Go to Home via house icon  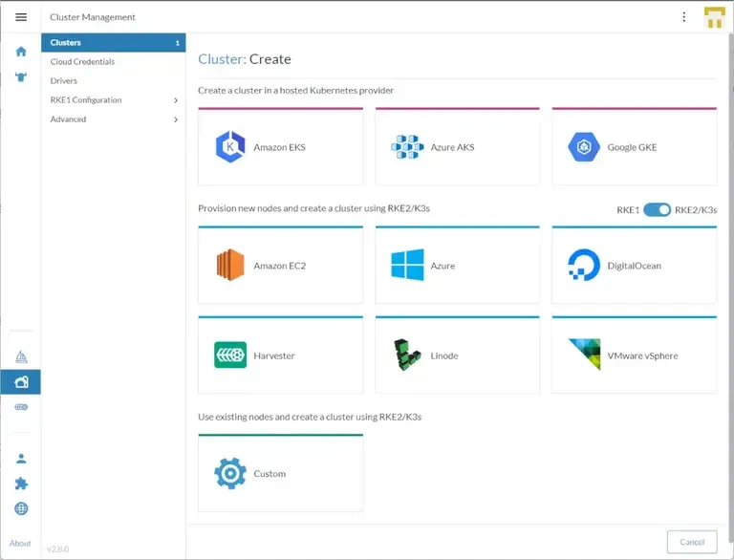[21, 52]
